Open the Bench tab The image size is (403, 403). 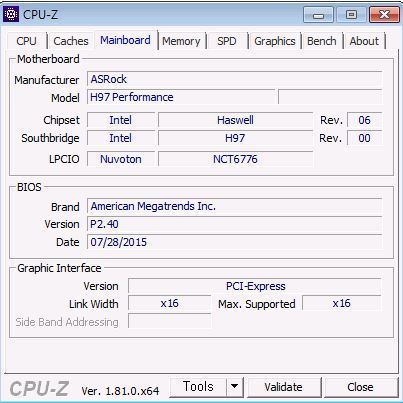pos(322,41)
